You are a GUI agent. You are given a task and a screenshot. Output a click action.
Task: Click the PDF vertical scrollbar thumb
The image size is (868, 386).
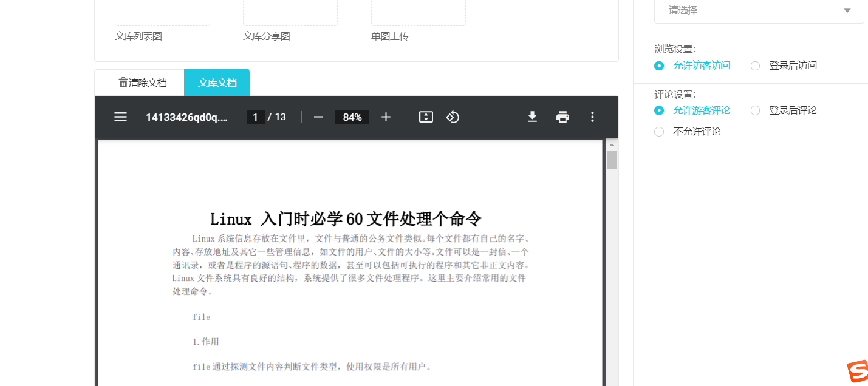tap(612, 160)
